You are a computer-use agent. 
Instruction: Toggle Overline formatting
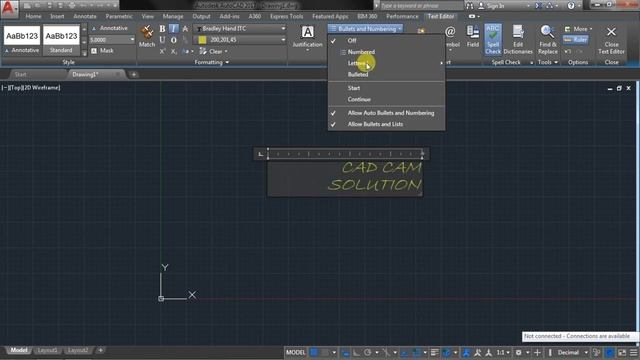173,40
